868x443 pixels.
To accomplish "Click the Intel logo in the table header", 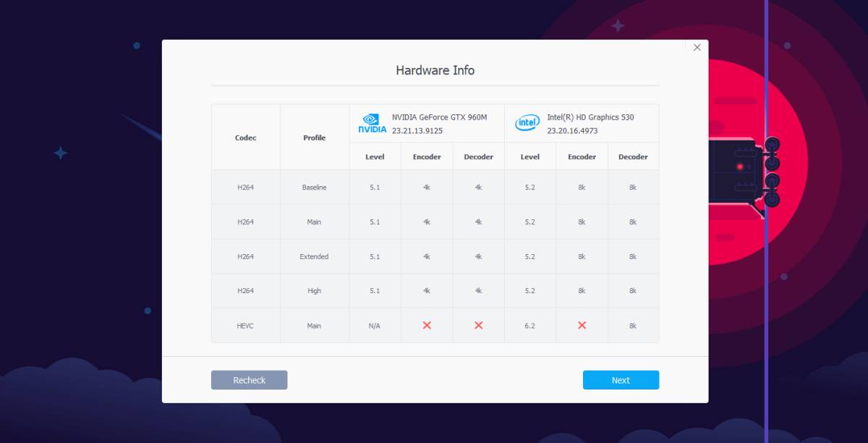I will pyautogui.click(x=527, y=123).
